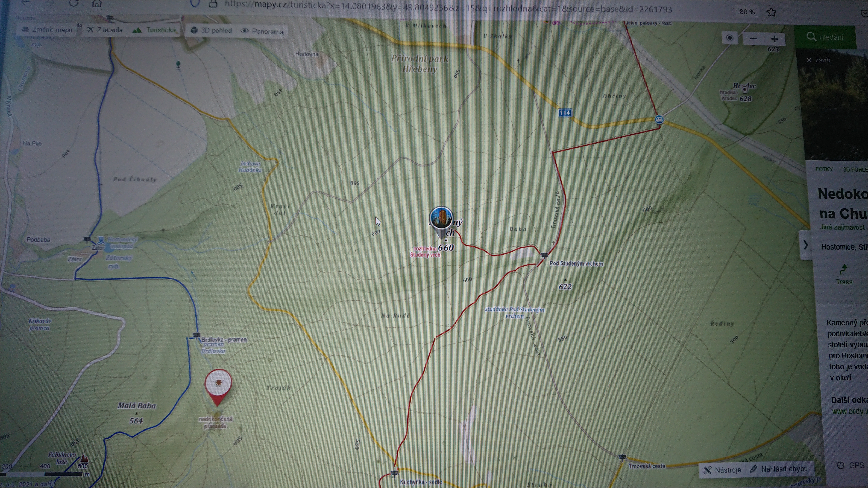
Task: Zoom in with the plus button
Action: (774, 39)
